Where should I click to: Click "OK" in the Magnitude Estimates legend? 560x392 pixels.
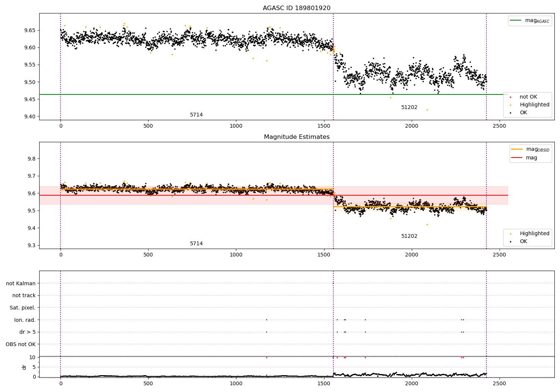click(x=519, y=242)
